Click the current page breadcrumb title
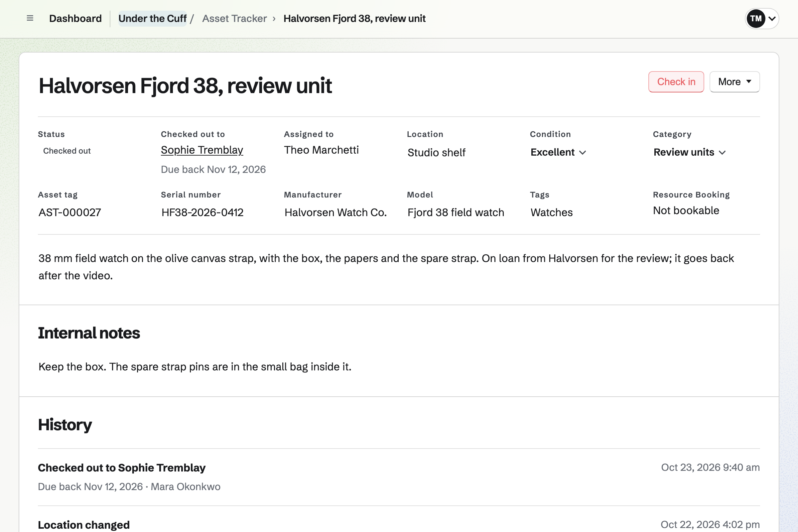The image size is (798, 532). coord(354,18)
